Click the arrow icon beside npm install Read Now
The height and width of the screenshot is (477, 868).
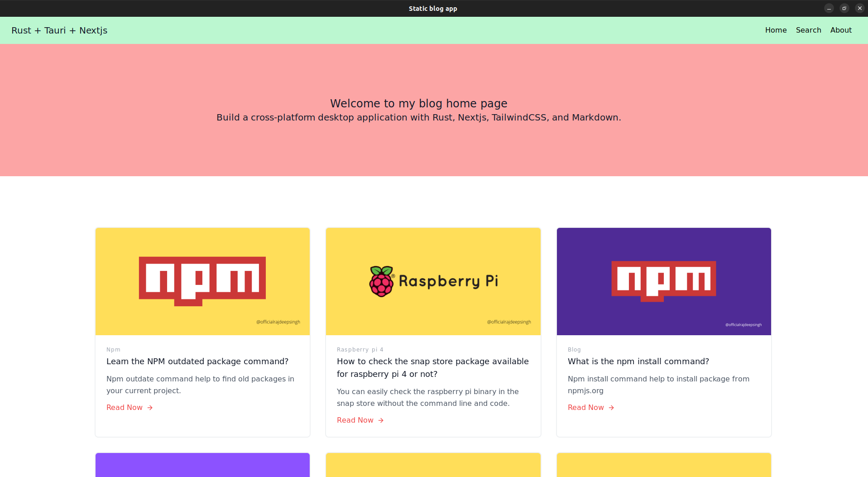[611, 408]
